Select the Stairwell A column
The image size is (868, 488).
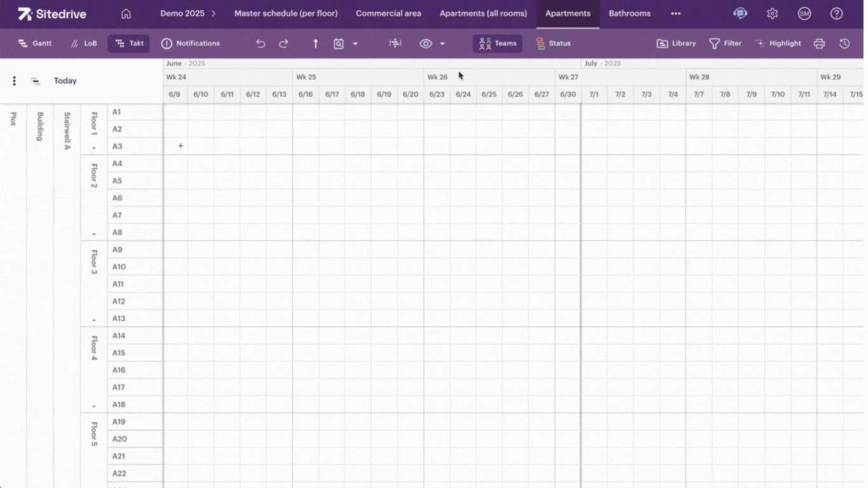coord(67,131)
